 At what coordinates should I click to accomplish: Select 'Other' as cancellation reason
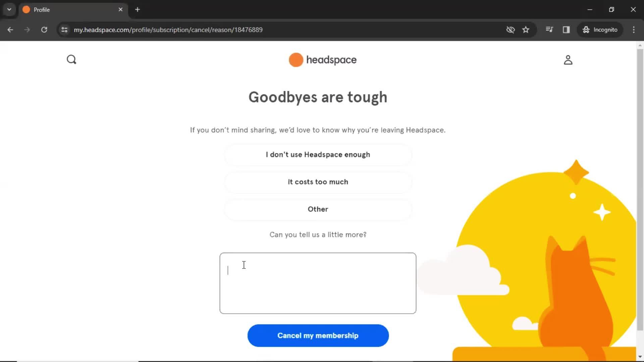click(x=318, y=208)
